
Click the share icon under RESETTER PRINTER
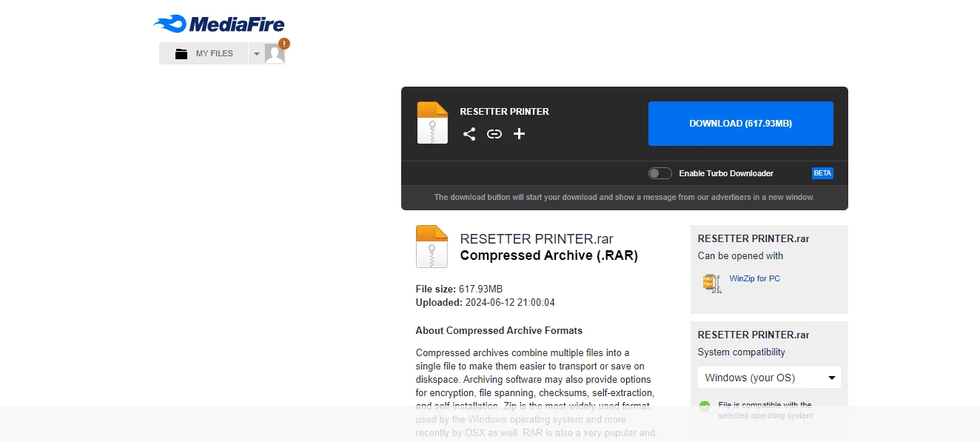tap(469, 134)
